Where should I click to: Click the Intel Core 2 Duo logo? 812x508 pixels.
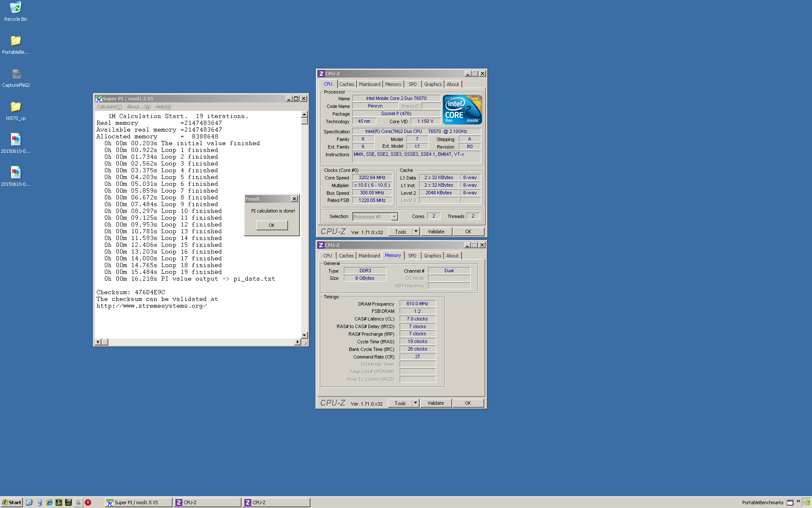click(462, 109)
